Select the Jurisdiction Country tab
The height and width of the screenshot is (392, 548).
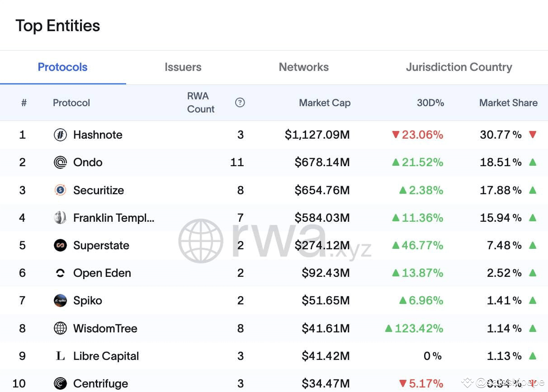(x=459, y=67)
